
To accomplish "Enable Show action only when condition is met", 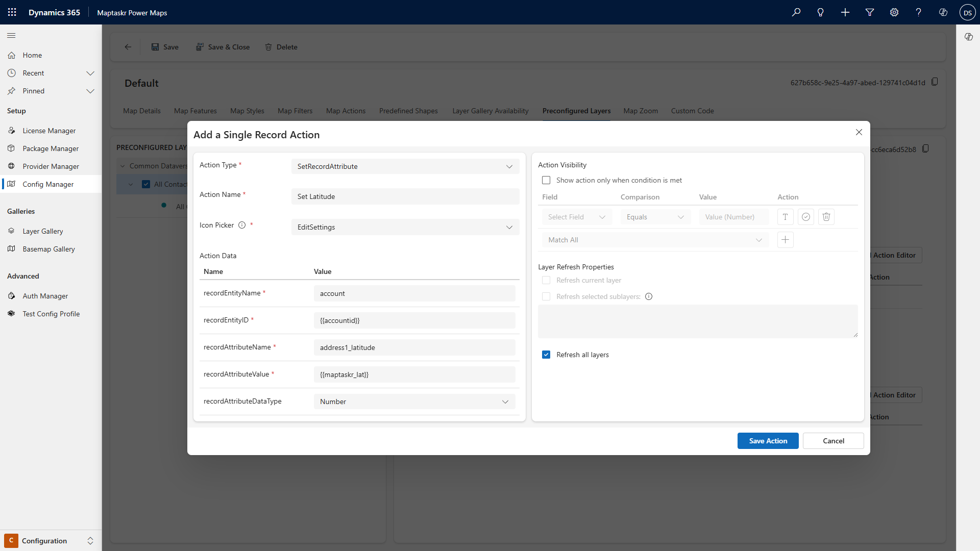I will coord(546,180).
